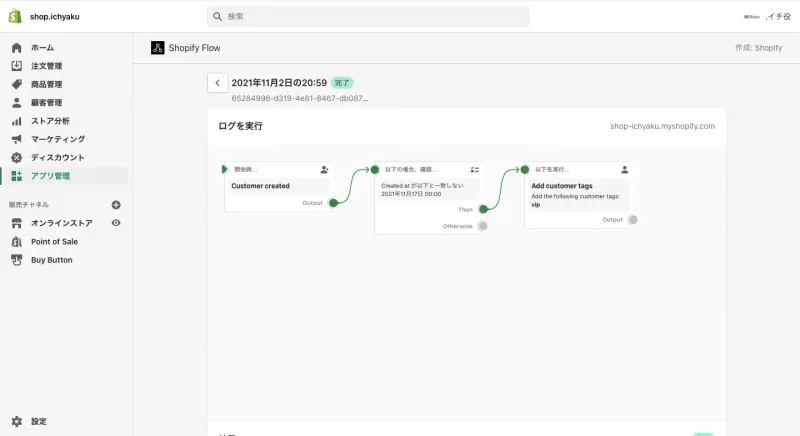This screenshot has height=436, width=800.
Task: Click the Shopify Flow title
Action: pos(194,48)
